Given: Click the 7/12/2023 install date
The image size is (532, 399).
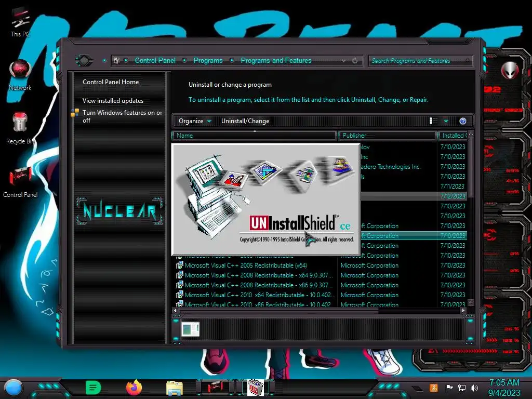Looking at the screenshot, I should [x=453, y=196].
